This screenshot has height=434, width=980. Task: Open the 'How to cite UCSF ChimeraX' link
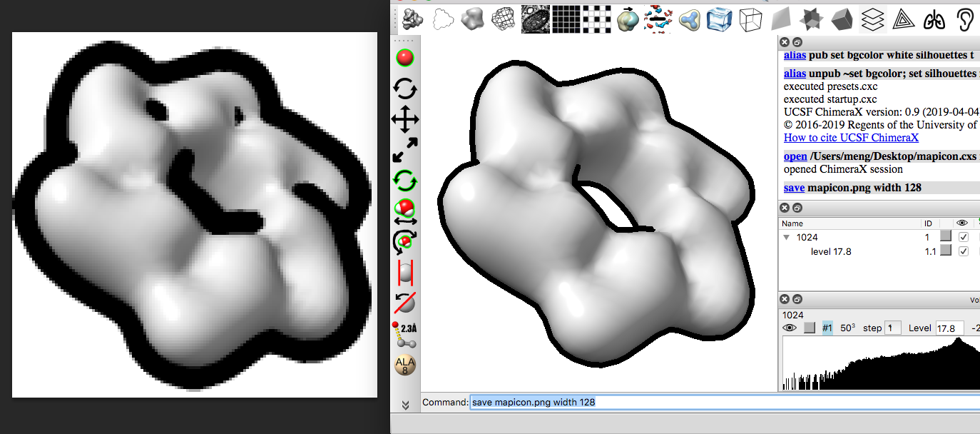(851, 138)
